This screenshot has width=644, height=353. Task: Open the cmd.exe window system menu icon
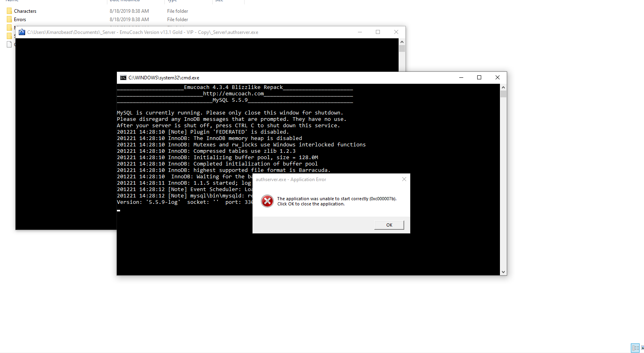[x=123, y=78]
